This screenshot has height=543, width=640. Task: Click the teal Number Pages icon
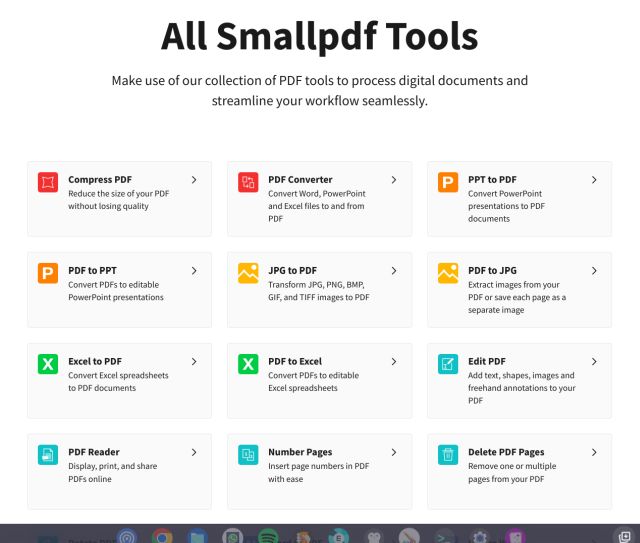[x=248, y=454]
